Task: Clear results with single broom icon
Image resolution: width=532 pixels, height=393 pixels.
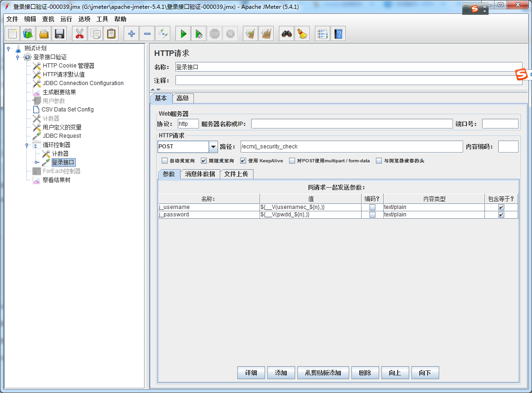Action: tap(250, 34)
